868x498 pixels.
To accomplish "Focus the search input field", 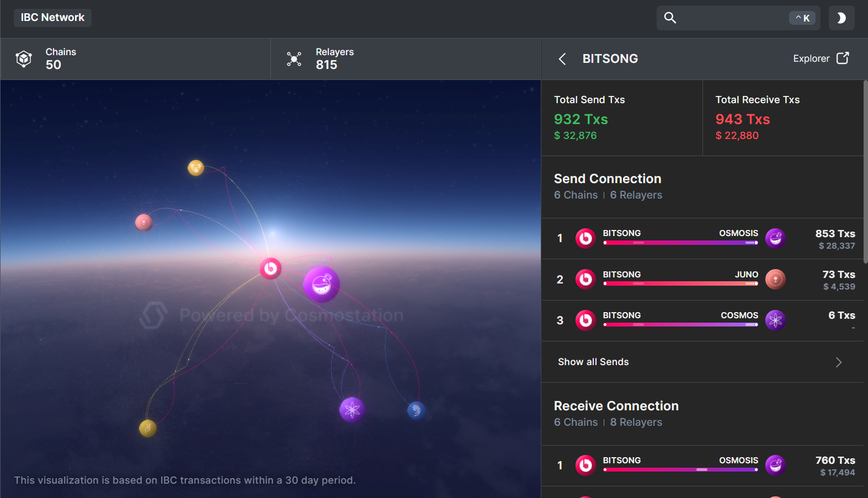I will 731,18.
